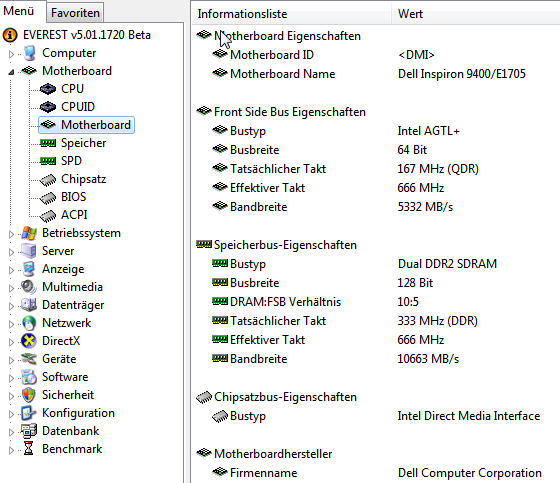Select the DRAM:FSB Verhältnis row
This screenshot has width=560, height=483.
pyautogui.click(x=376, y=302)
